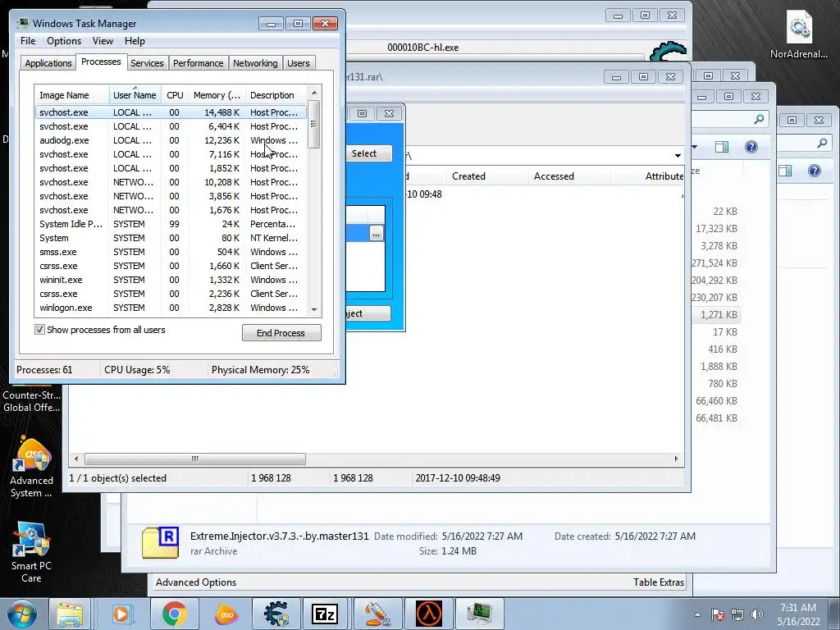Open NorAdrenaline desktop shortcut
The height and width of the screenshot is (630, 840).
click(798, 33)
